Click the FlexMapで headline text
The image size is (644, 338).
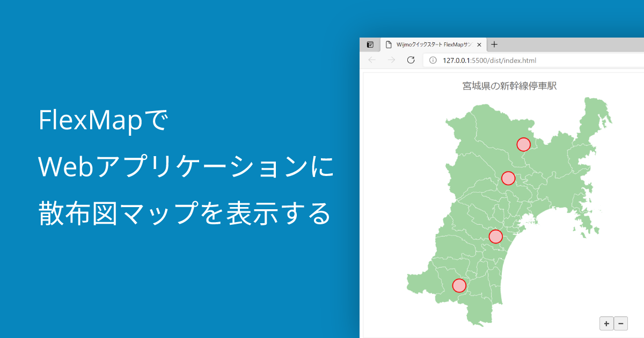103,120
